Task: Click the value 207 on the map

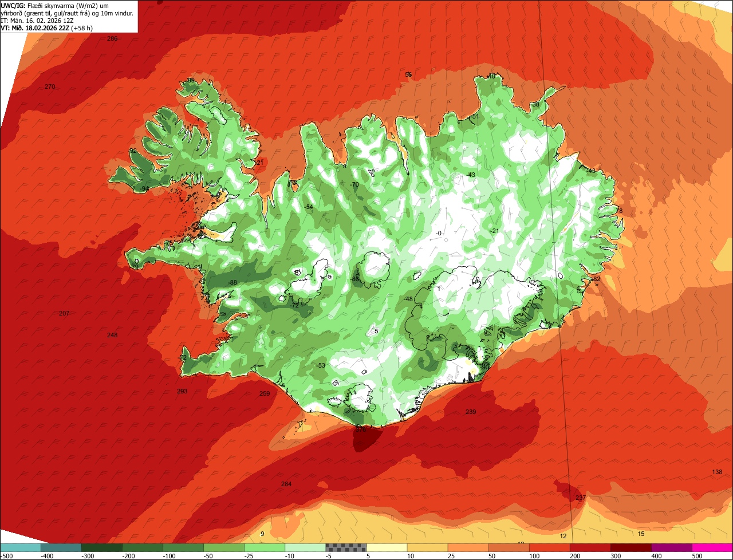Action: point(64,313)
